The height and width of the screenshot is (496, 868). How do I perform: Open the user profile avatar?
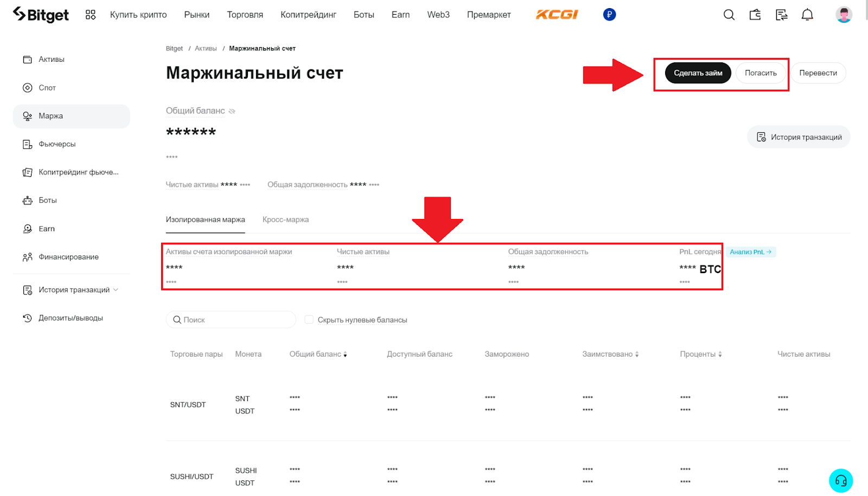pyautogui.click(x=844, y=15)
